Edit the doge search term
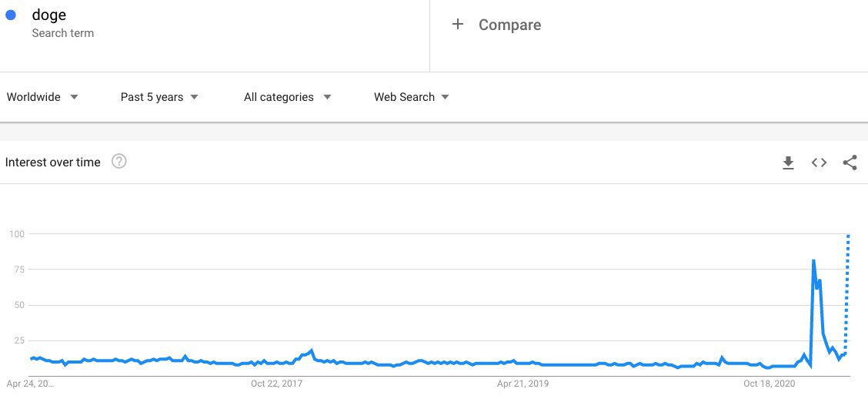Viewport: 868px width, 399px height. coord(49,15)
